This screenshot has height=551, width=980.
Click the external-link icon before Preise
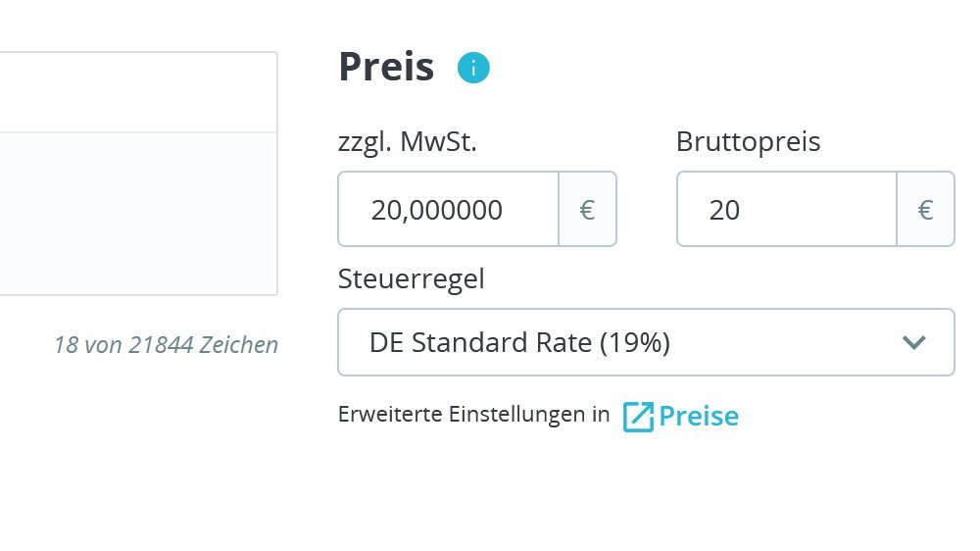pyautogui.click(x=637, y=417)
